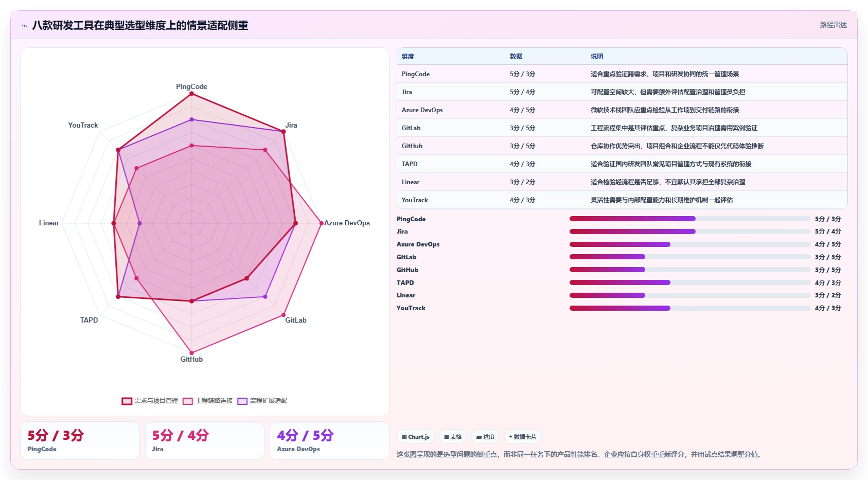Click the Linear label in the progress list
The image size is (868, 480).
pos(406,295)
